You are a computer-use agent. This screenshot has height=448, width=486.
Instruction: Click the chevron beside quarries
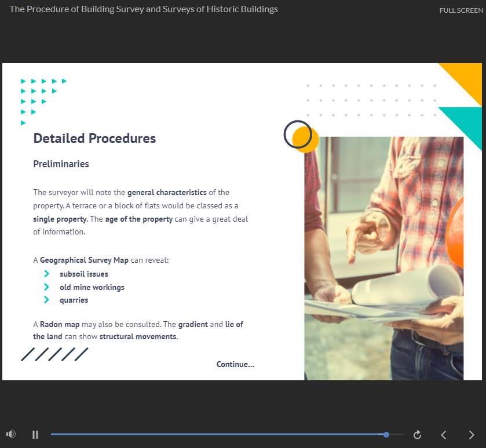[47, 300]
